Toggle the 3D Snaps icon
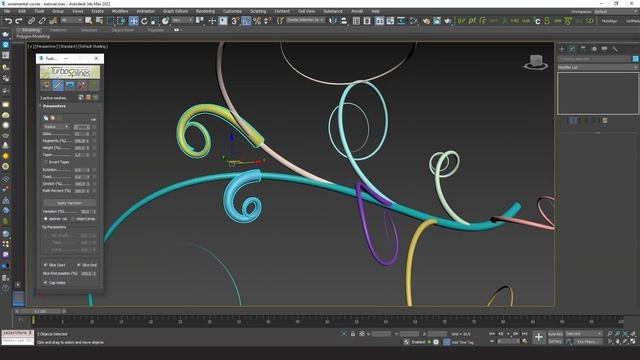The height and width of the screenshot is (360, 640). [x=235, y=21]
